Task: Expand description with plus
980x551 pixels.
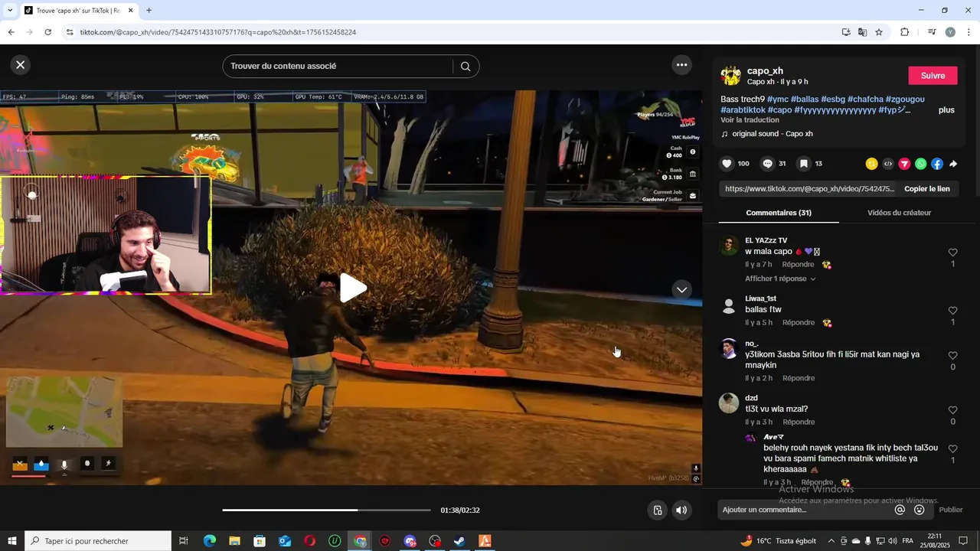Action: point(946,110)
